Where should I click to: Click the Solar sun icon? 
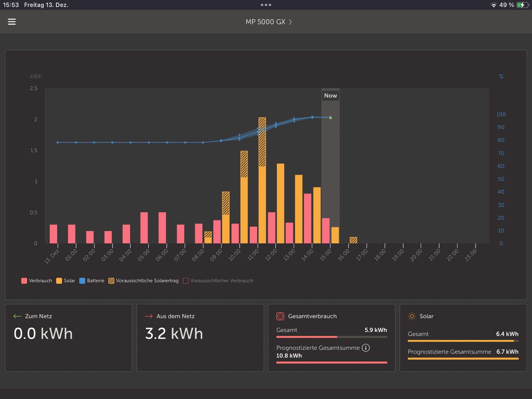pos(412,316)
